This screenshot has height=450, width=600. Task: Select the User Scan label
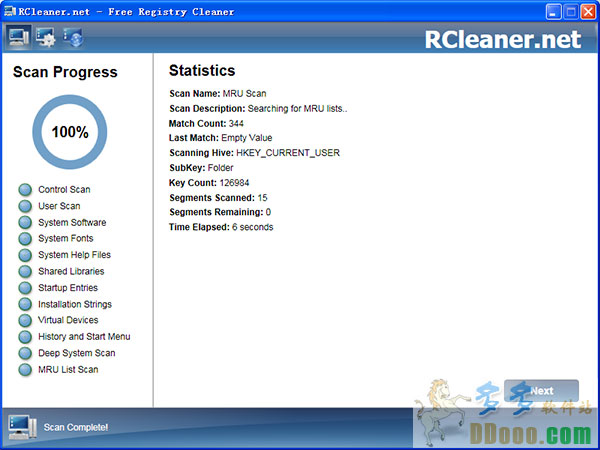(59, 206)
